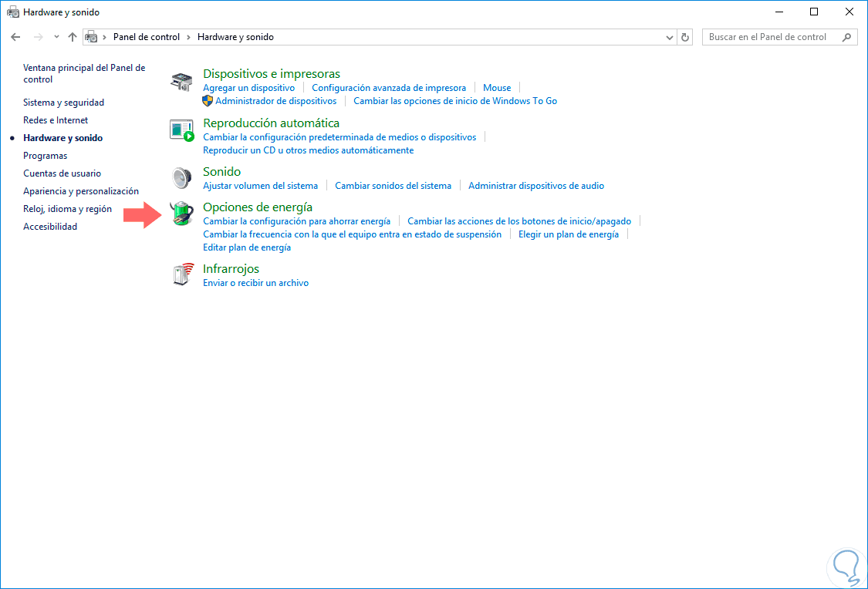The width and height of the screenshot is (868, 589).
Task: Open Ventana principal del Panel de control
Action: (x=84, y=73)
